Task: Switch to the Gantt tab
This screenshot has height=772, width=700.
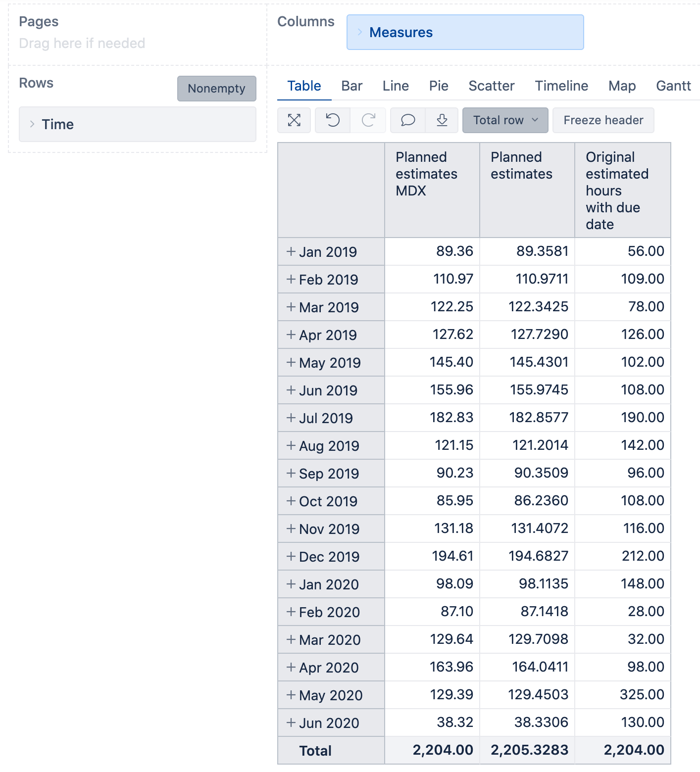Action: (x=673, y=86)
